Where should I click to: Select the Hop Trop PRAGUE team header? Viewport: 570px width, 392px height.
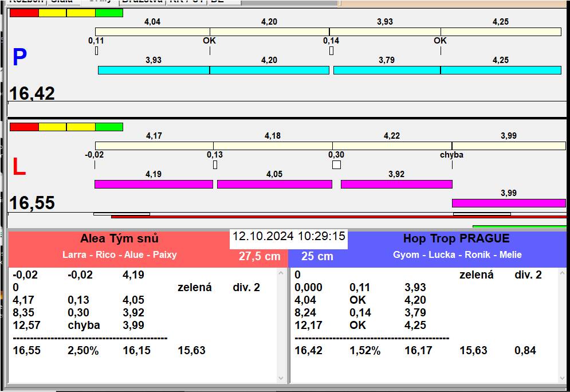pos(456,238)
